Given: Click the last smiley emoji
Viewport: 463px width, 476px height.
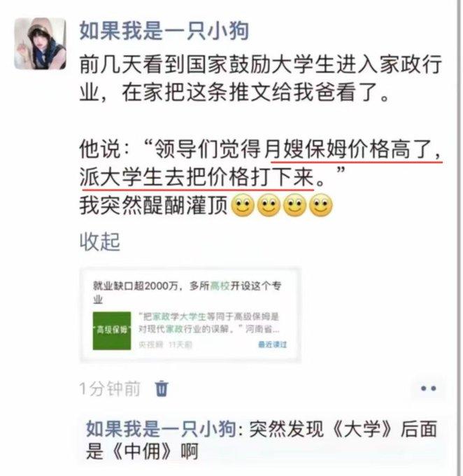Looking at the screenshot, I should point(321,205).
